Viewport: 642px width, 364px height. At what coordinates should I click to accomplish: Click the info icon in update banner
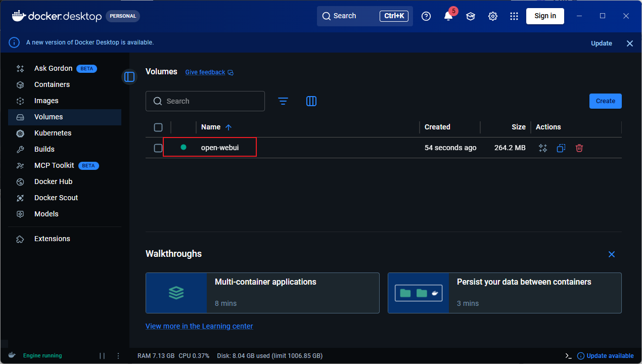14,42
